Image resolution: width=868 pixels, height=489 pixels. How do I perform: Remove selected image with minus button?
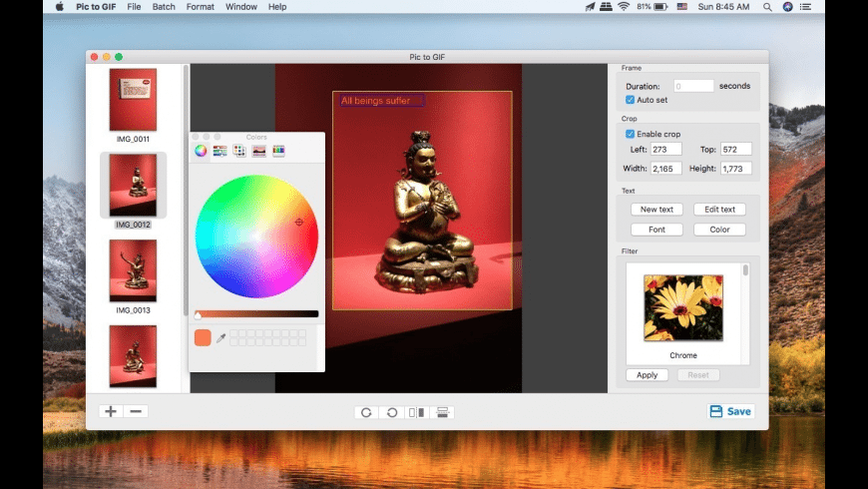click(136, 411)
